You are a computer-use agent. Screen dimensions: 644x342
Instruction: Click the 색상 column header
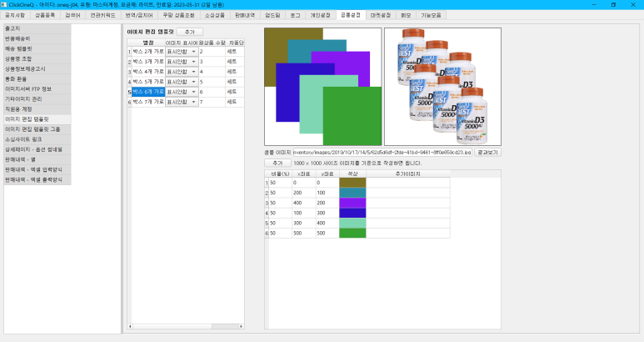pyautogui.click(x=352, y=174)
